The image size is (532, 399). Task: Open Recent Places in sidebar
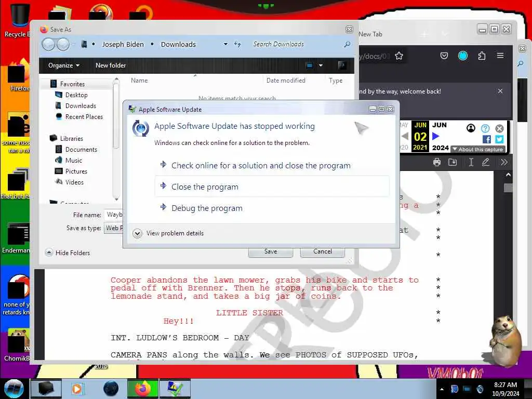(84, 117)
